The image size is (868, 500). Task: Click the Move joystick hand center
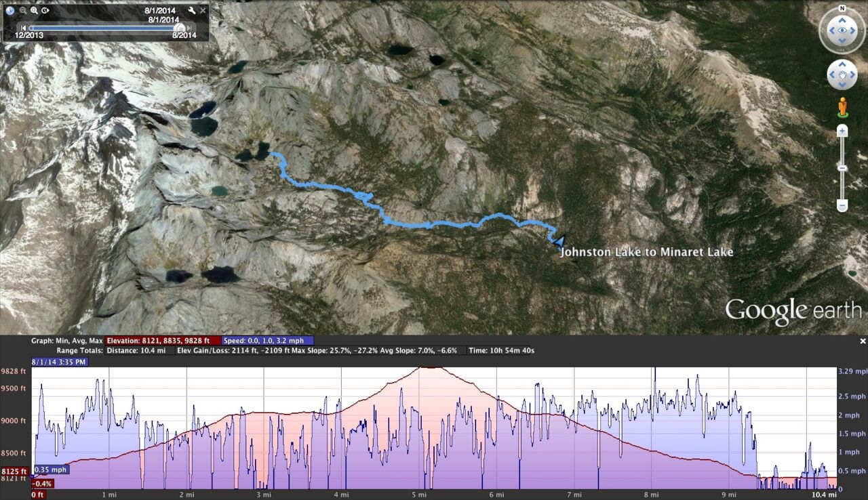pyautogui.click(x=842, y=75)
